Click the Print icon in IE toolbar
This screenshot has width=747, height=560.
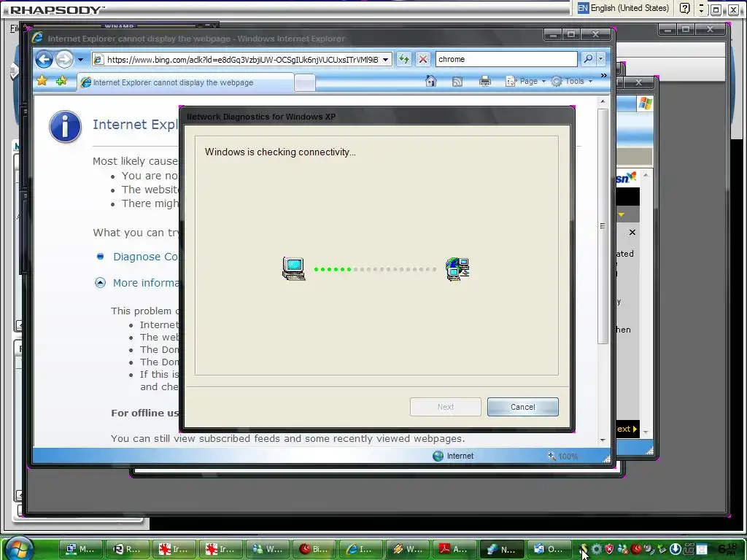485,82
